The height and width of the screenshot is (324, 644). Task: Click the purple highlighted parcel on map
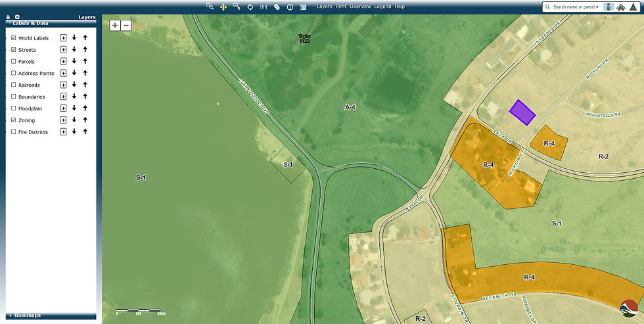(x=522, y=112)
